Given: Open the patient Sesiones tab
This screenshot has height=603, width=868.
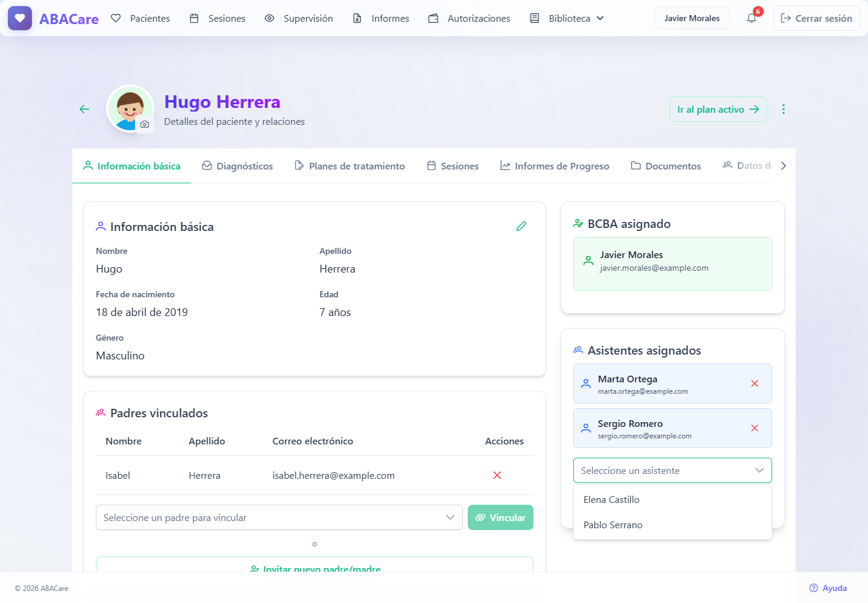Looking at the screenshot, I should coord(453,166).
